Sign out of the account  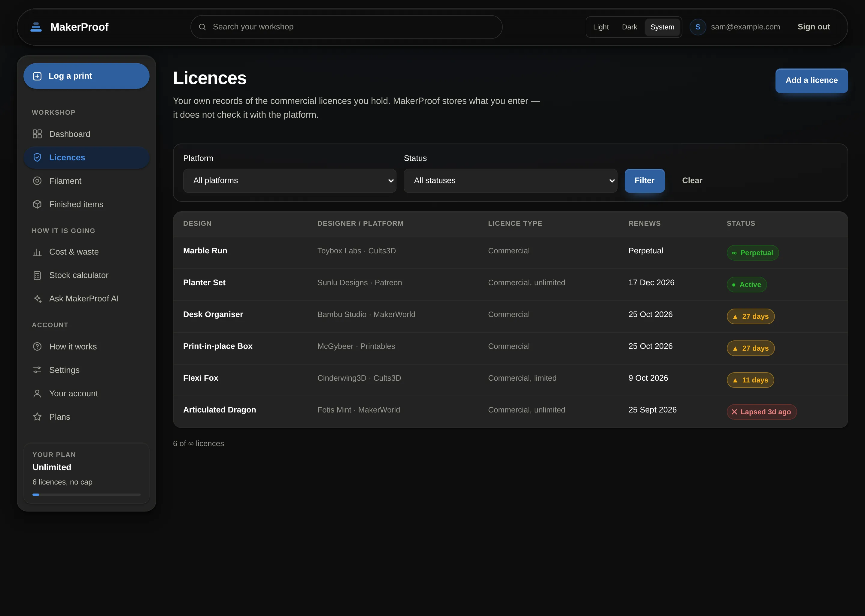(x=814, y=27)
